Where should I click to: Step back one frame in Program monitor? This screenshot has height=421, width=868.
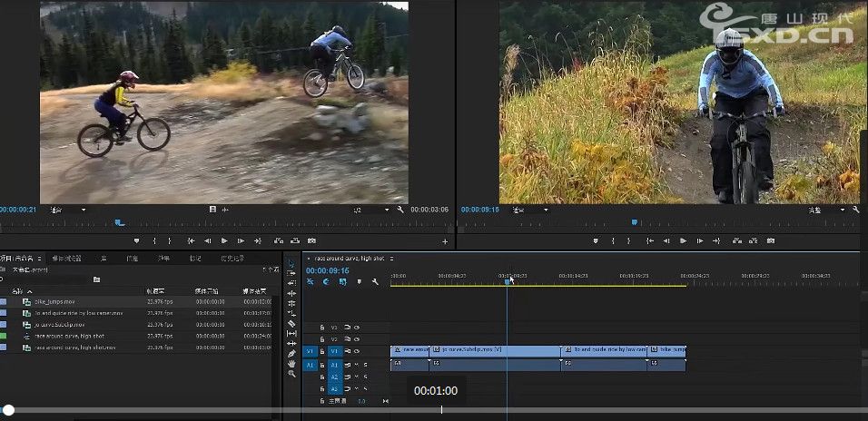666,241
